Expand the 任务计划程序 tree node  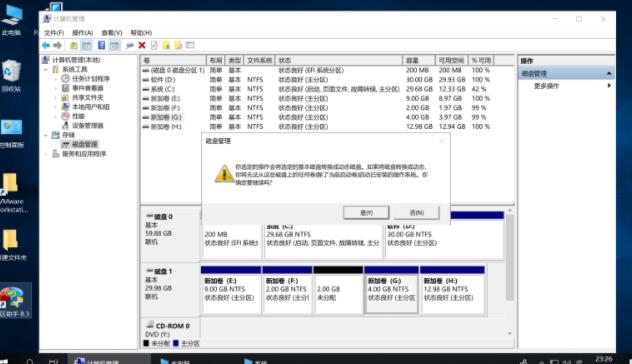click(56, 79)
